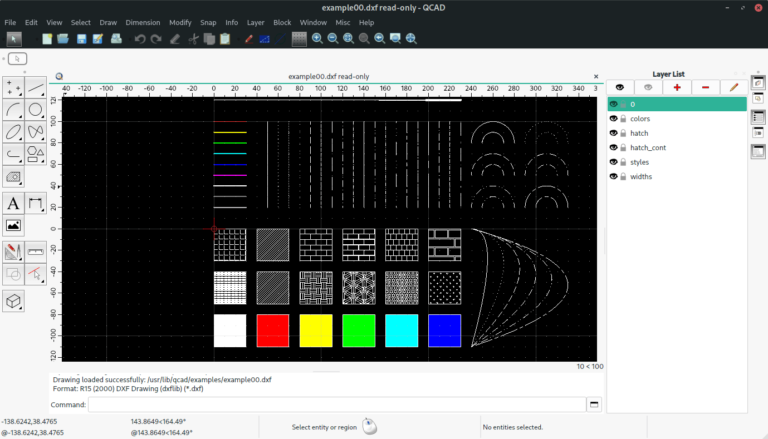The image size is (768, 439).
Task: Select the Line drawing tool
Action: click(x=36, y=87)
